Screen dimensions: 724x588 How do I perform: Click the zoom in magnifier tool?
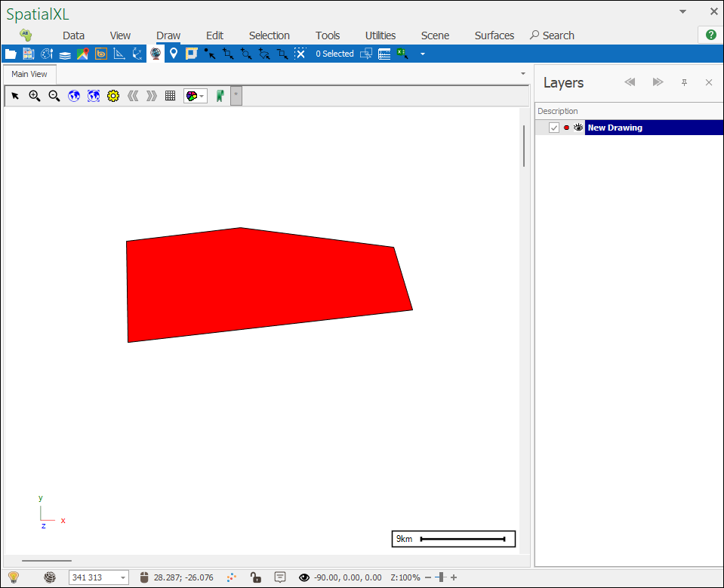(35, 96)
